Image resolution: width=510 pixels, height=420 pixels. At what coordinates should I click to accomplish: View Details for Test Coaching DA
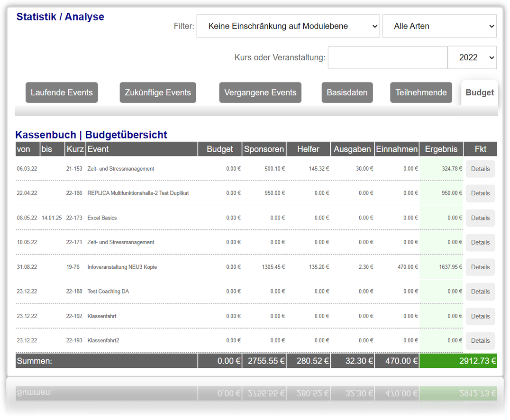pos(481,292)
